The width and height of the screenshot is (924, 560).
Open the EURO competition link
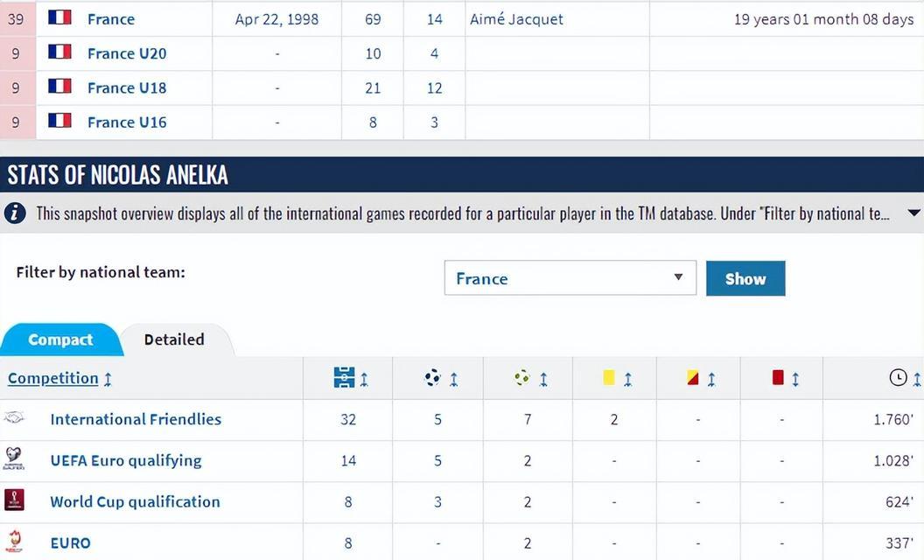(x=70, y=542)
